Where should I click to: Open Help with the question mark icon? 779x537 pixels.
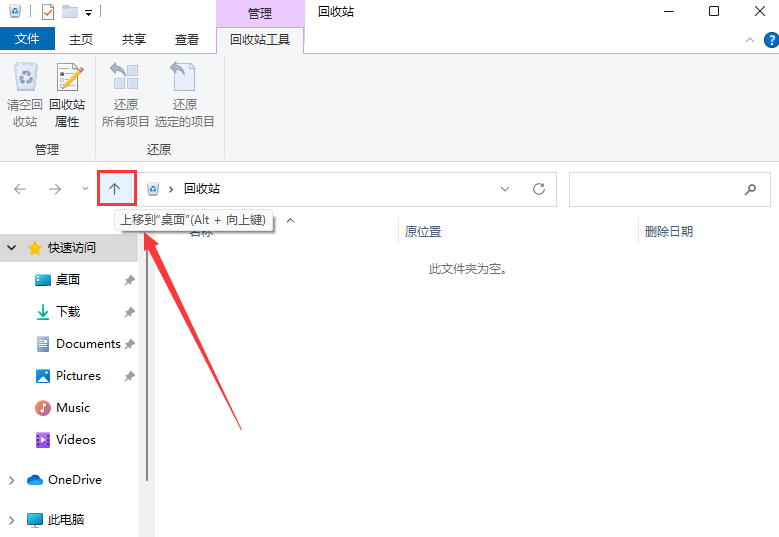772,40
